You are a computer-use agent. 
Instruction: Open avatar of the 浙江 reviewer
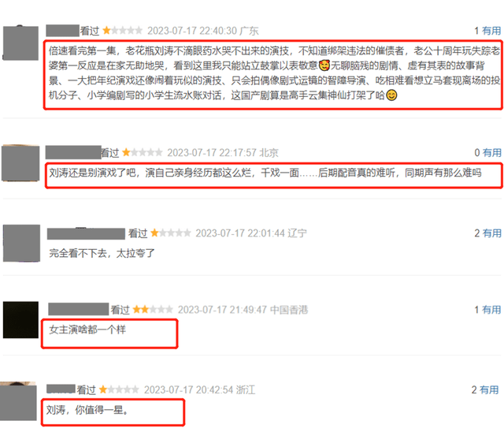pos(18,401)
